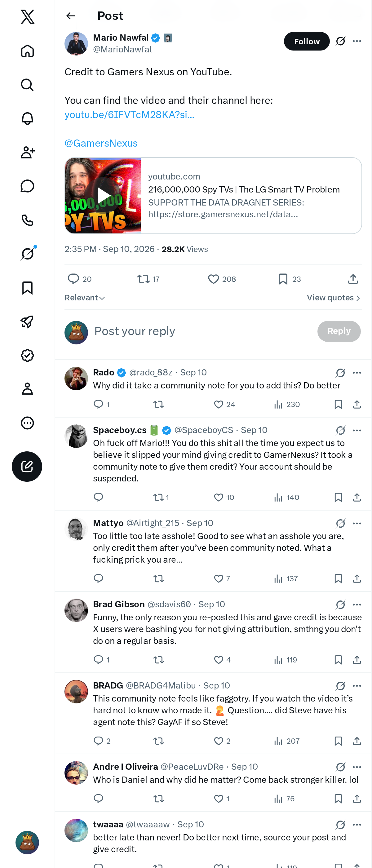Open the Profile item in sidebar

tap(27, 388)
